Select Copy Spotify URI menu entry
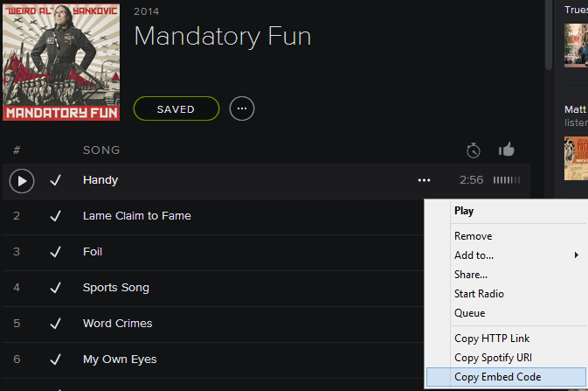The width and height of the screenshot is (588, 391). pos(493,358)
